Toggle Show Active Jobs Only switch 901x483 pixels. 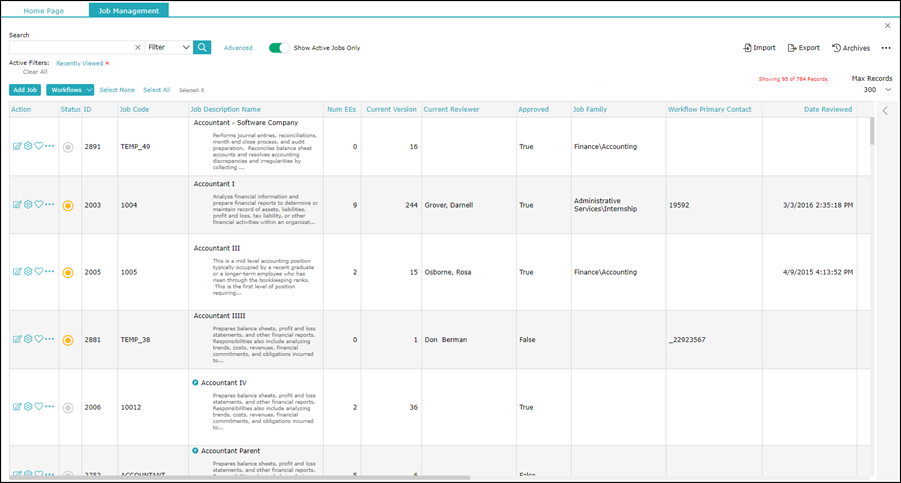279,47
